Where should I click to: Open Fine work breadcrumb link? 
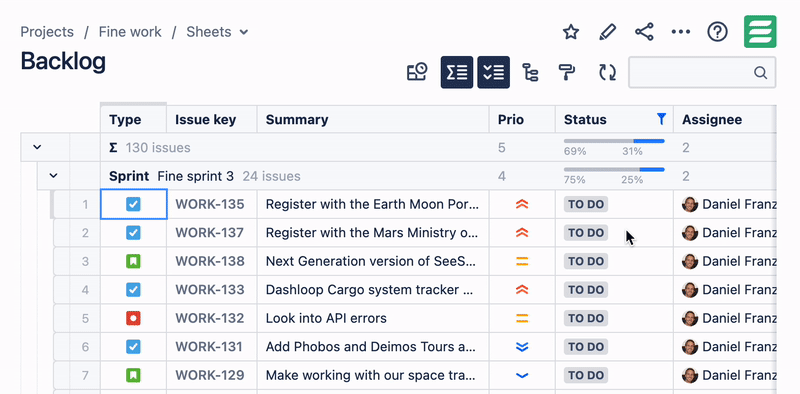(130, 32)
